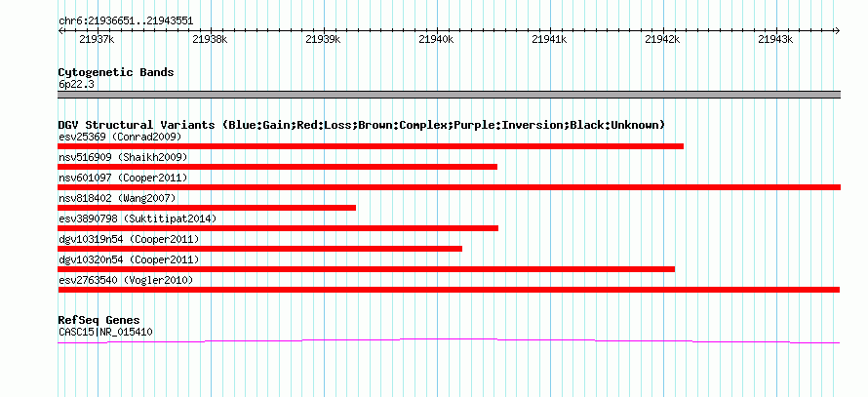
Task: Select the red bar of nsv601097
Action: (x=449, y=187)
